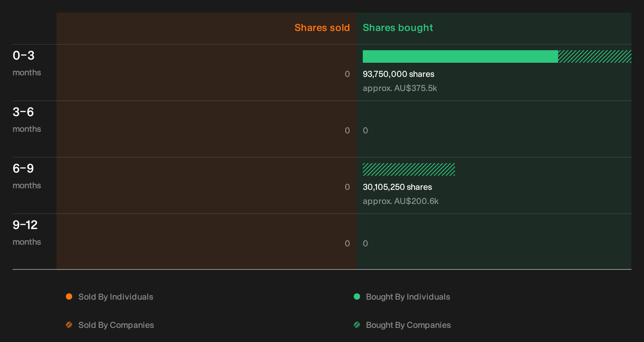Viewport: 644px width, 342px height.
Task: Click the '30,105,250 shares' value
Action: coord(397,187)
